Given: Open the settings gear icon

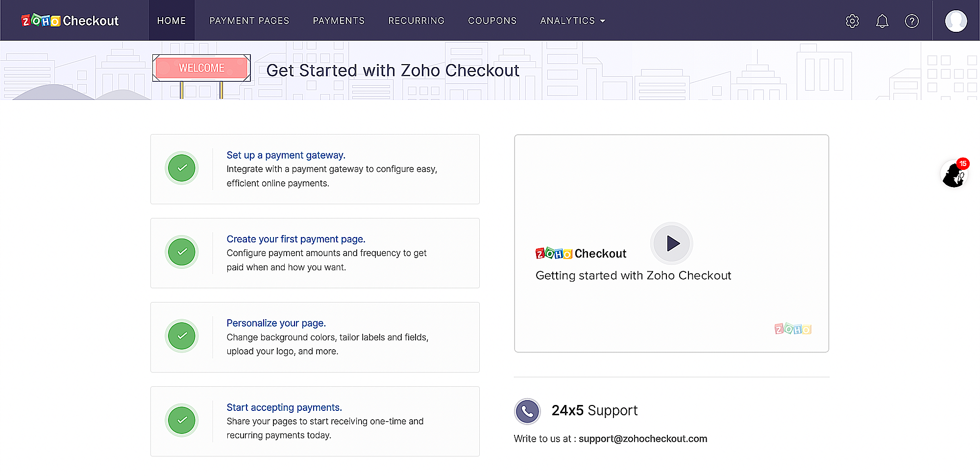Looking at the screenshot, I should [x=852, y=21].
